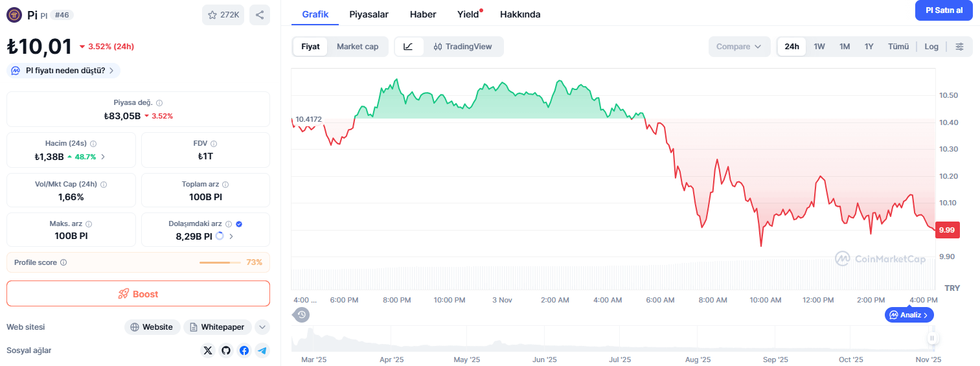
Task: Open Pi's Facebook social link
Action: click(x=244, y=350)
